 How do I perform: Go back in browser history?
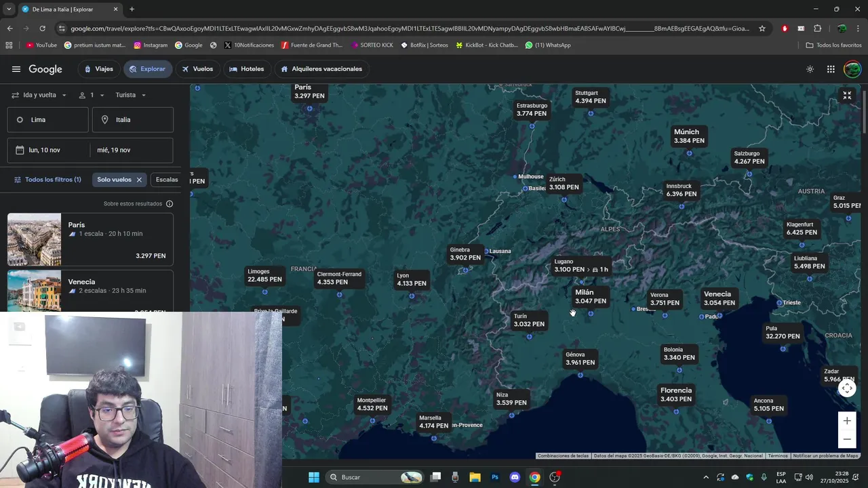pyautogui.click(x=9, y=28)
